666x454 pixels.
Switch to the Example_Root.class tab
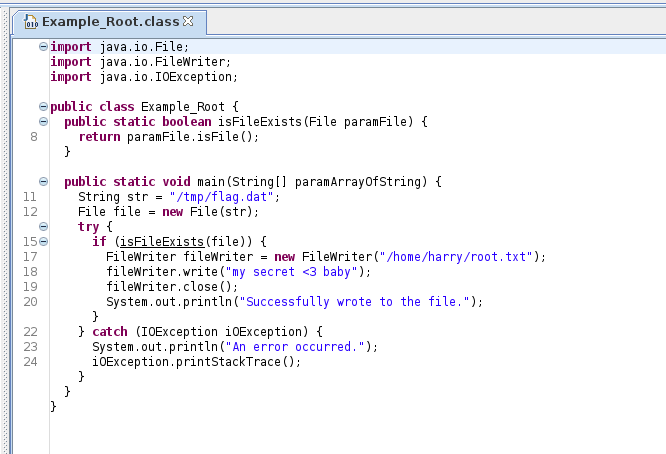pos(110,22)
